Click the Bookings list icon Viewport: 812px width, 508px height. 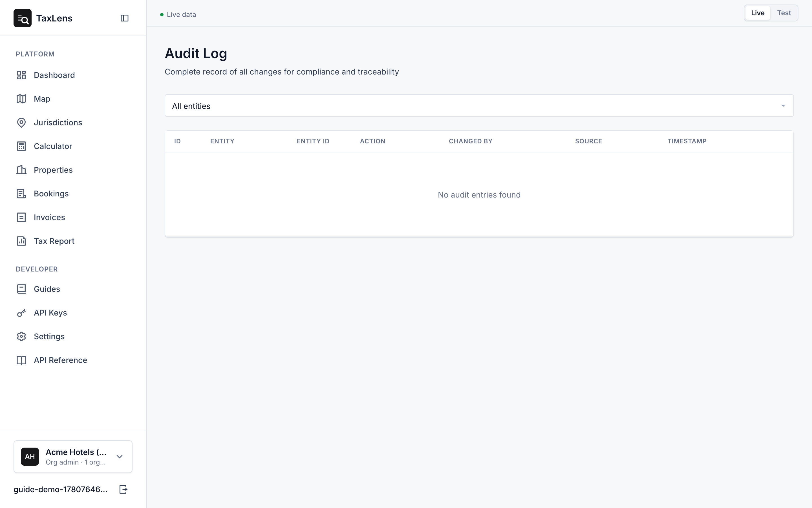[21, 194]
